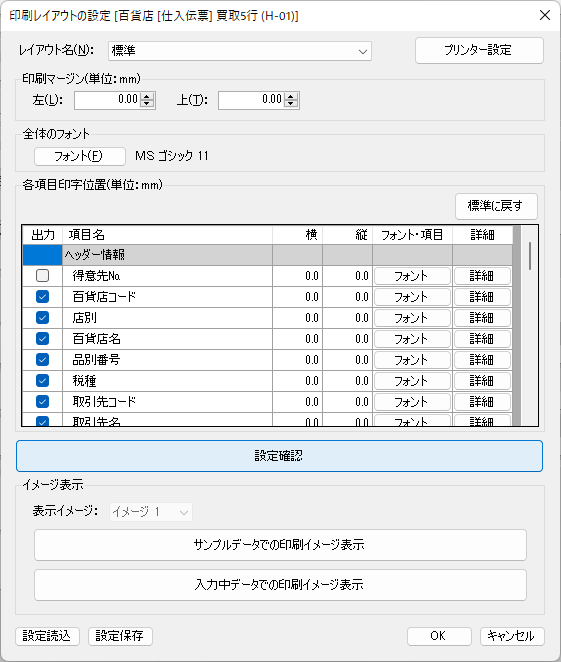
Task: Click フォント button in 取引先コード row
Action: (x=412, y=402)
